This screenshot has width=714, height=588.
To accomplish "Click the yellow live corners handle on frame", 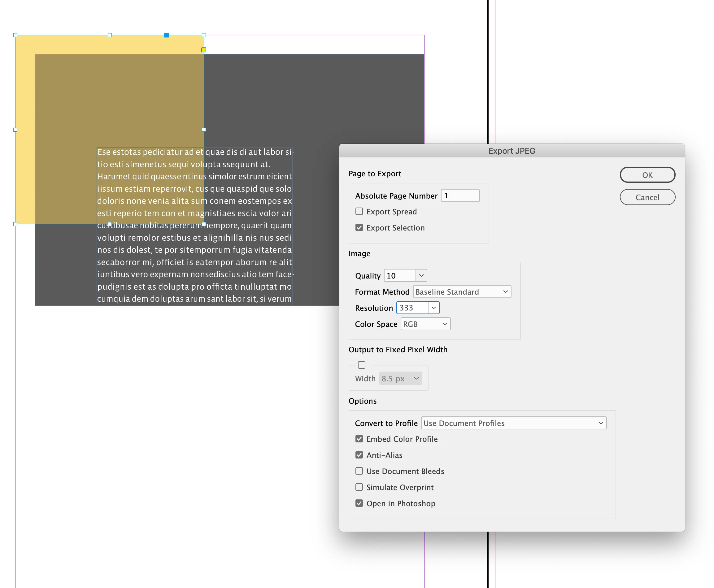I will (x=203, y=50).
